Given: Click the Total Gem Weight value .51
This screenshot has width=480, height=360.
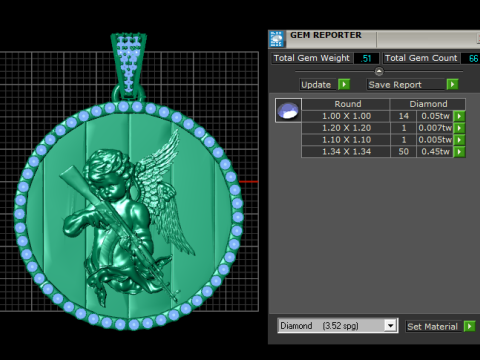Looking at the screenshot, I should coord(366,58).
